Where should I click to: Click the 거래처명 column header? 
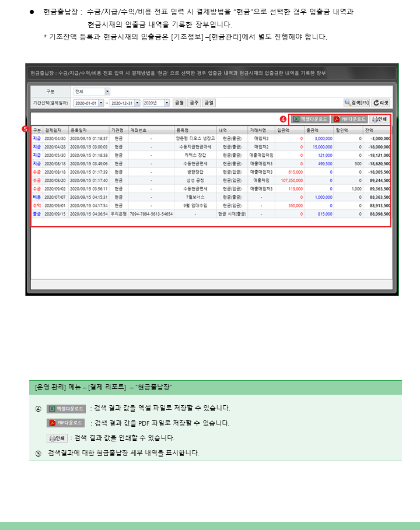[261, 130]
